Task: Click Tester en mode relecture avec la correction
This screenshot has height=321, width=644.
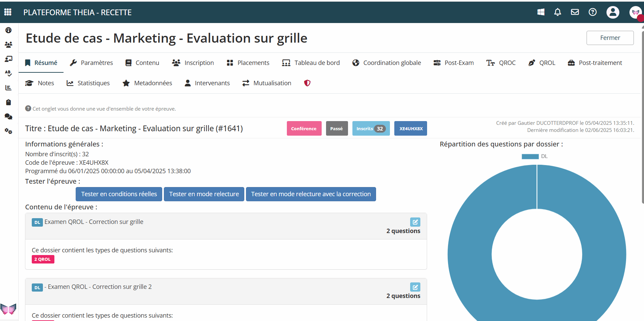Action: click(x=311, y=194)
